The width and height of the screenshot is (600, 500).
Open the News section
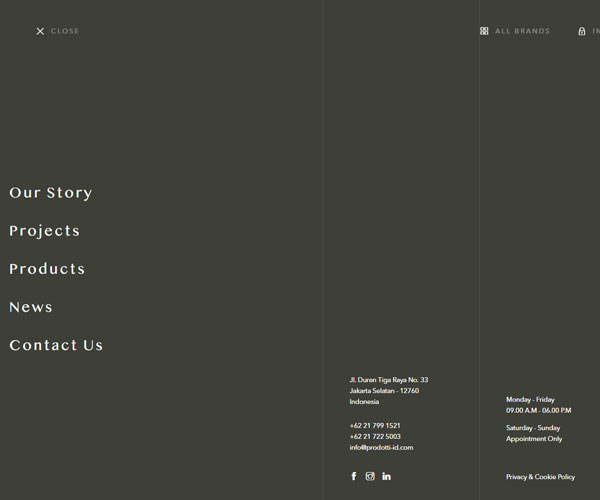click(x=31, y=307)
